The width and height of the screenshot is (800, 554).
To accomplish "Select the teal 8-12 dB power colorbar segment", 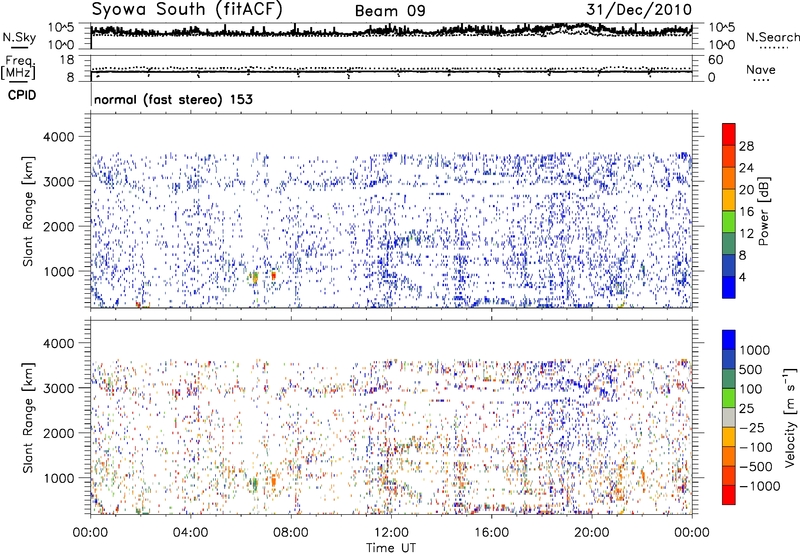I will 729,244.
